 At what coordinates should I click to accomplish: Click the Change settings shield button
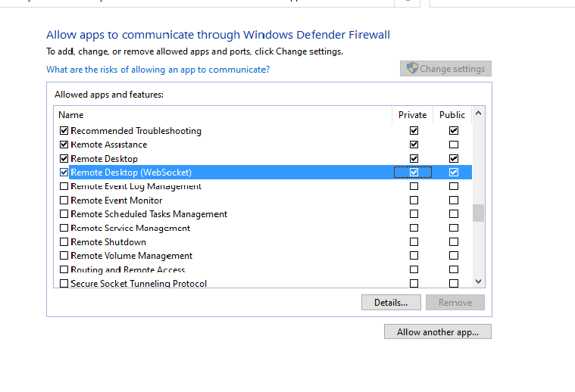(445, 69)
